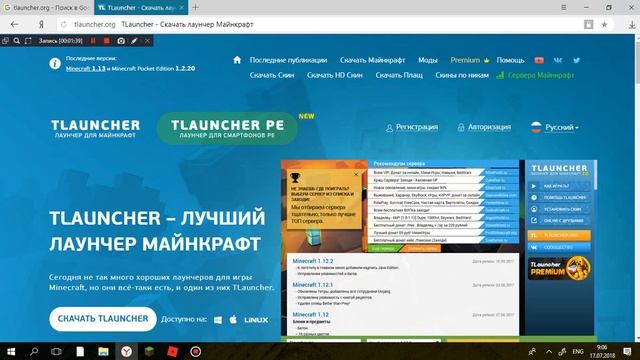Close the TLauncher browser tab
The image size is (640, 360).
click(182, 7)
